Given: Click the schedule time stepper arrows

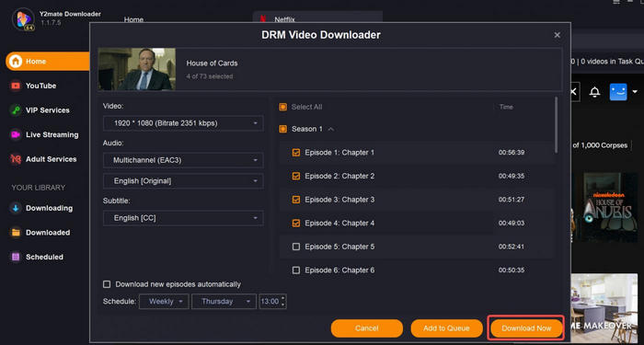Looking at the screenshot, I should pos(282,302).
